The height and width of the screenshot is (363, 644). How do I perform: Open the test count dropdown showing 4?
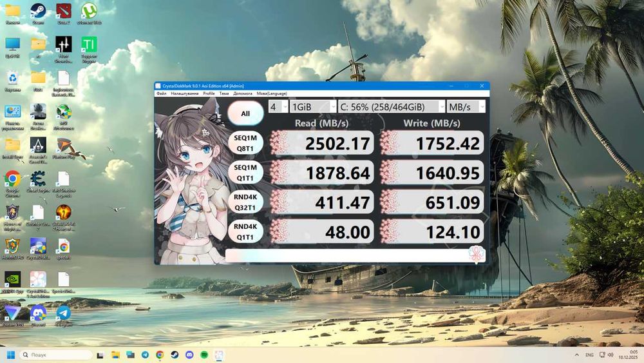[x=278, y=107]
